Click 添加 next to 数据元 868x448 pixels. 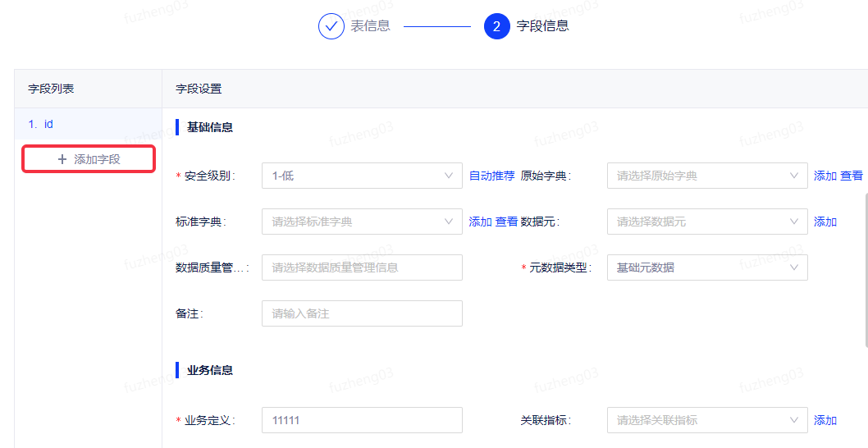point(825,222)
